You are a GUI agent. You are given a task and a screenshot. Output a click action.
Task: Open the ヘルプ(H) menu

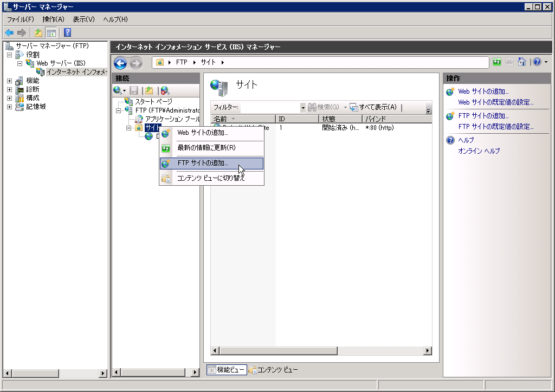point(115,19)
